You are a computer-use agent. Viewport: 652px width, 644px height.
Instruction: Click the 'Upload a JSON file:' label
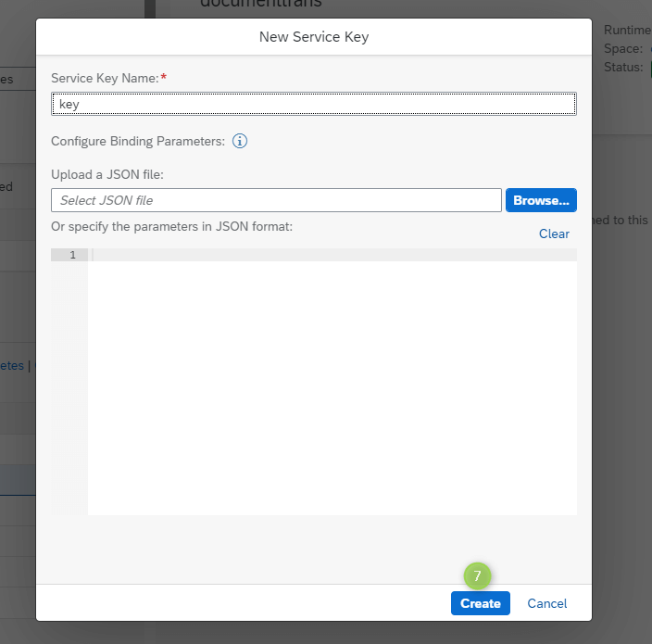(x=107, y=174)
